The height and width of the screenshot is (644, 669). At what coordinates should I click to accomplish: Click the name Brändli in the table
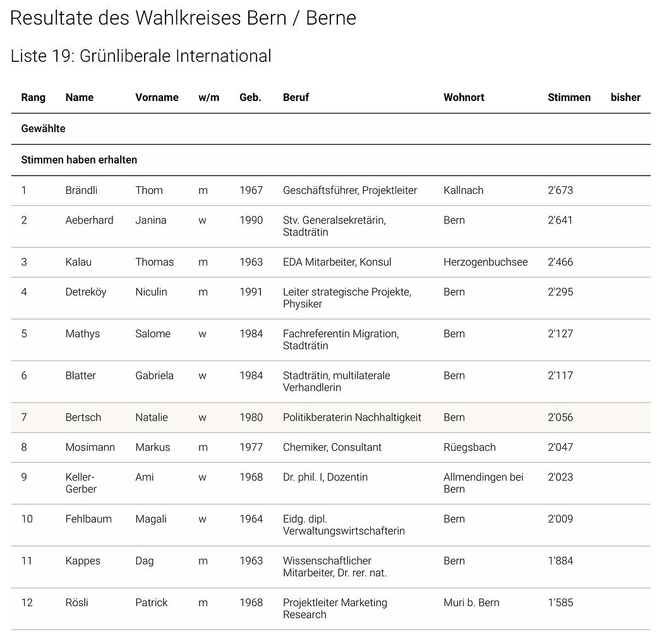[x=81, y=190]
